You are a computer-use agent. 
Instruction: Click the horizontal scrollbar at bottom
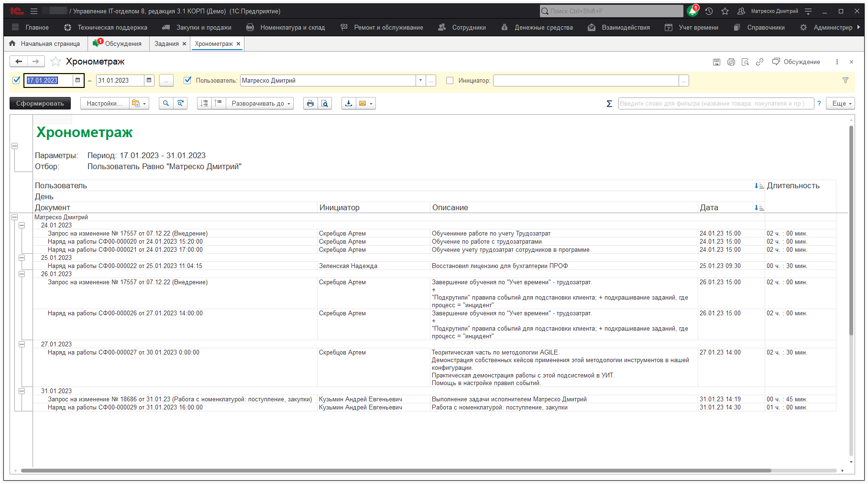click(396, 471)
